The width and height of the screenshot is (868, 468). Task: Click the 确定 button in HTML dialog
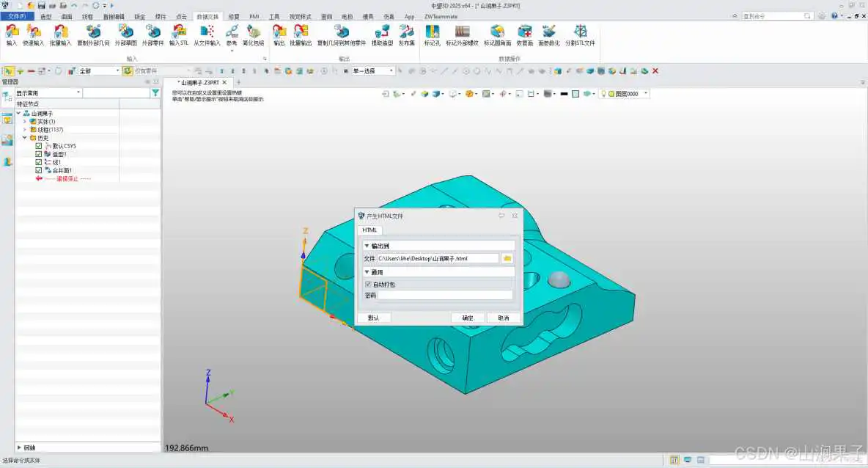coord(468,318)
